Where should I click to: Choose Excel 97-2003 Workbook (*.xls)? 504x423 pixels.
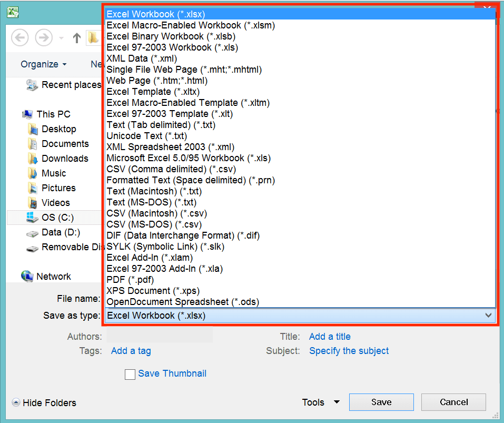click(x=300, y=47)
